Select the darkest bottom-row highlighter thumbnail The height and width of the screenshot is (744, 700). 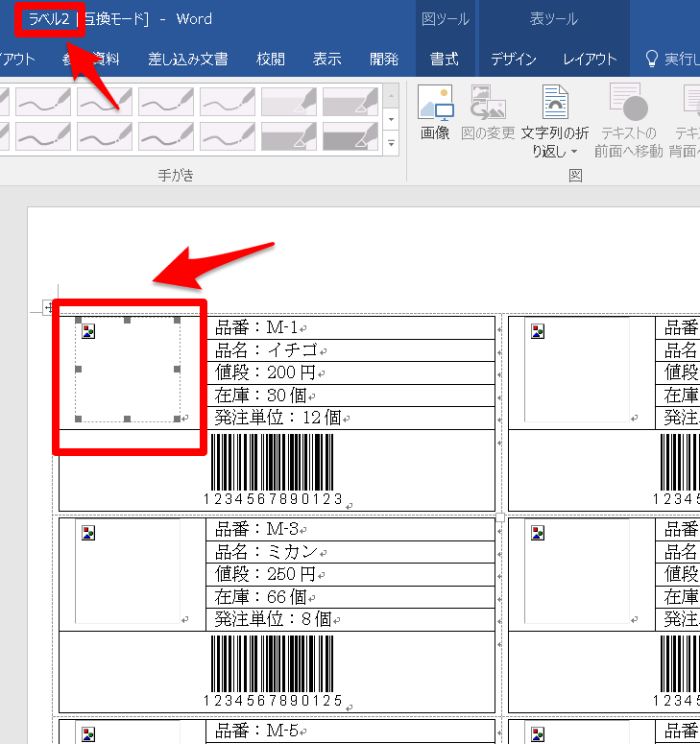[x=350, y=136]
